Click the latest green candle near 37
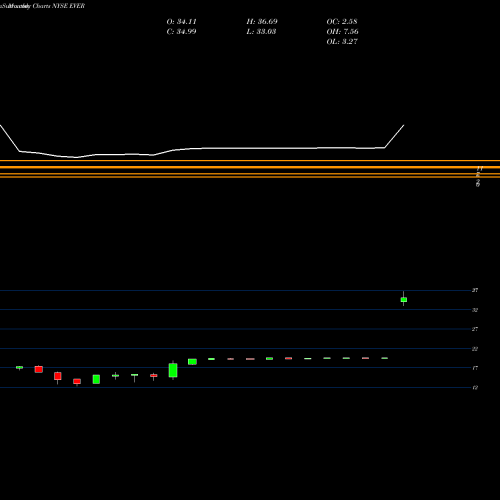 point(404,300)
